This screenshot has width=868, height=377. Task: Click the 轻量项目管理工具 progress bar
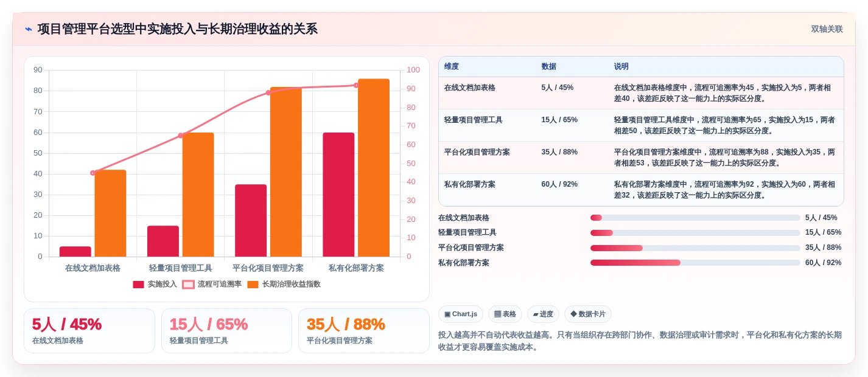click(x=695, y=233)
